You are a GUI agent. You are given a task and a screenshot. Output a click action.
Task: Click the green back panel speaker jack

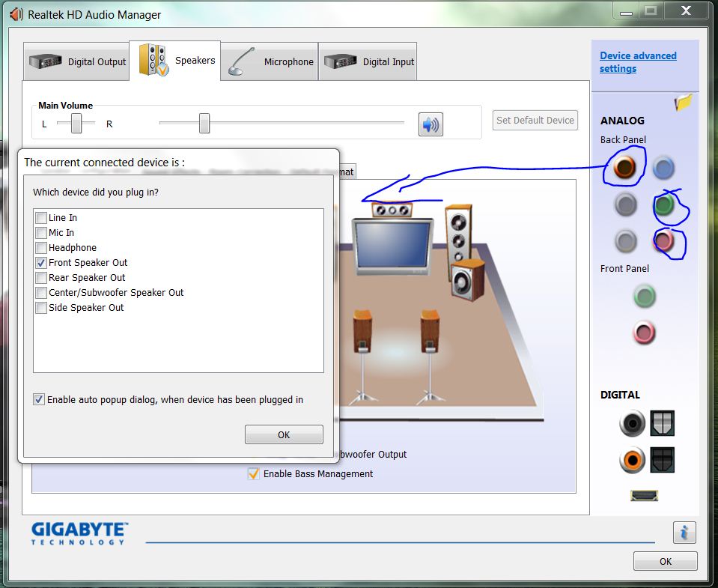663,204
